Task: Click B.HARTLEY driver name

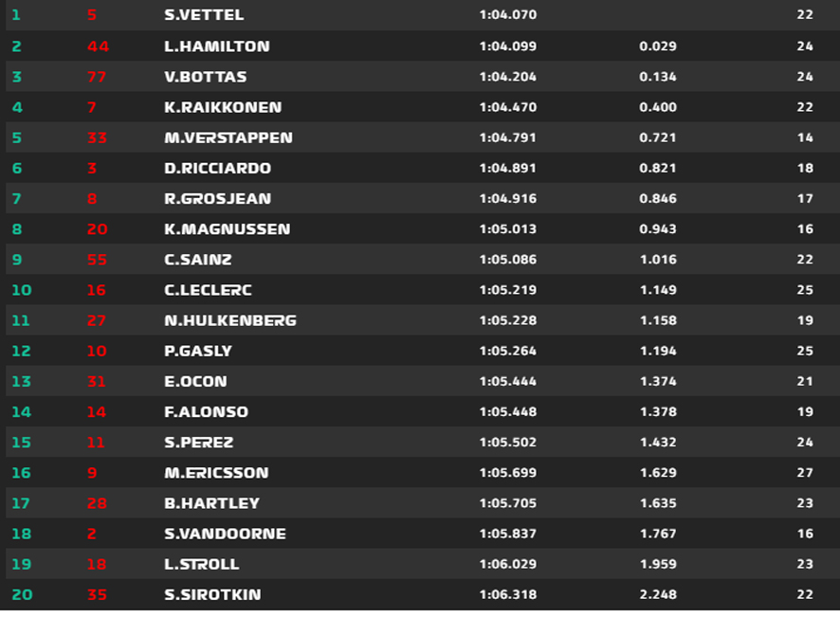Action: point(211,503)
